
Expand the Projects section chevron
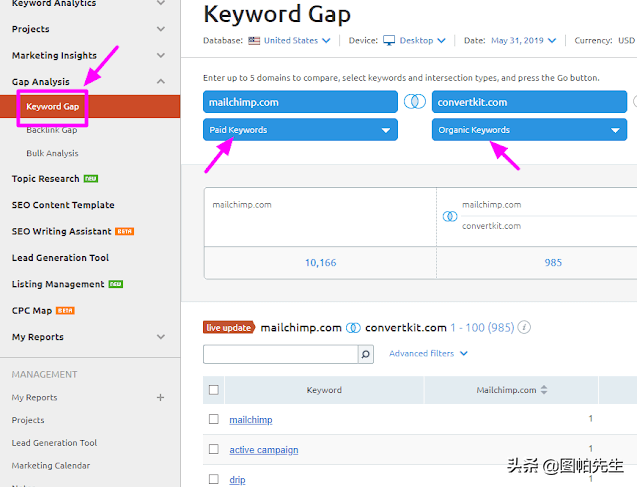click(x=161, y=29)
